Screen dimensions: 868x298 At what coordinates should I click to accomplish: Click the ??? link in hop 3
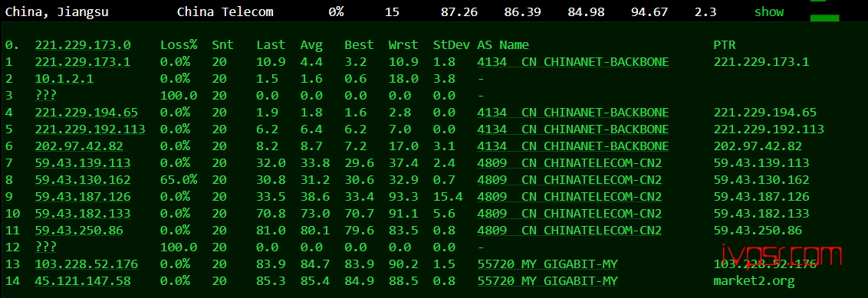pos(45,96)
